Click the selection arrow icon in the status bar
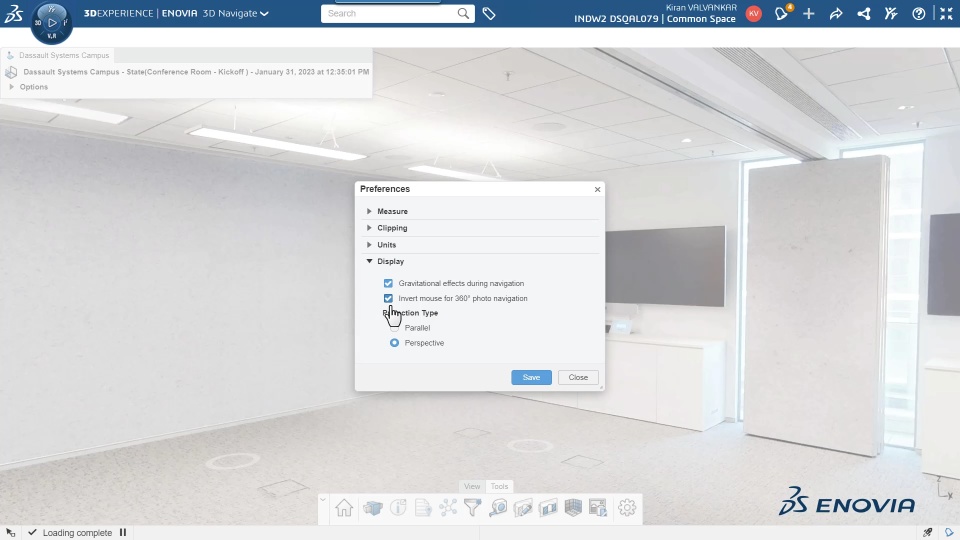Screen dimensions: 960x540 [10, 533]
